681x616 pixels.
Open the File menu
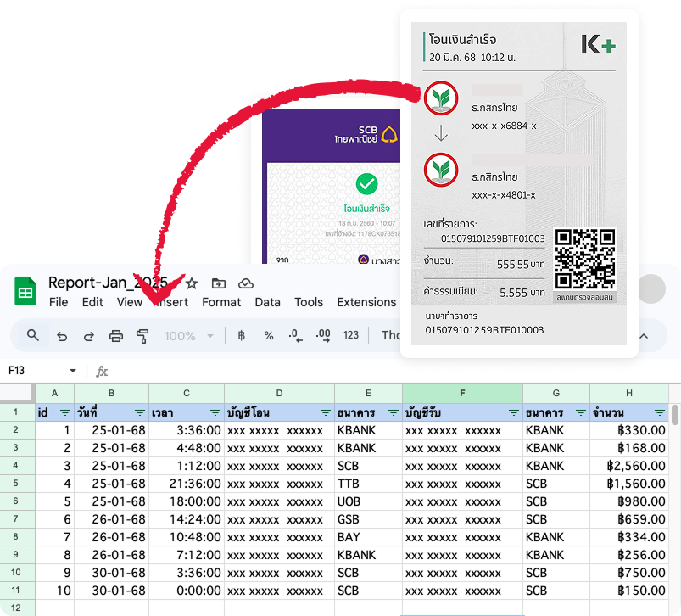[x=59, y=302]
